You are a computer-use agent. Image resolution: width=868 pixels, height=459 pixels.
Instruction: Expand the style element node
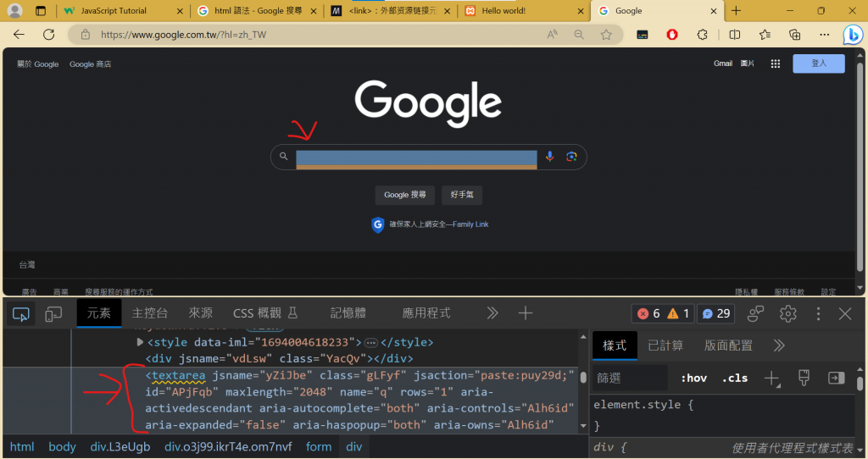pos(140,342)
